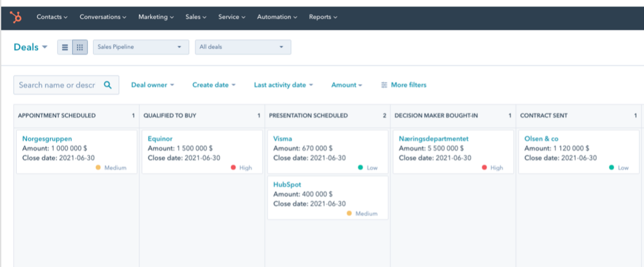This screenshot has width=644, height=267.
Task: Expand the Last activity date filter
Action: coord(283,85)
